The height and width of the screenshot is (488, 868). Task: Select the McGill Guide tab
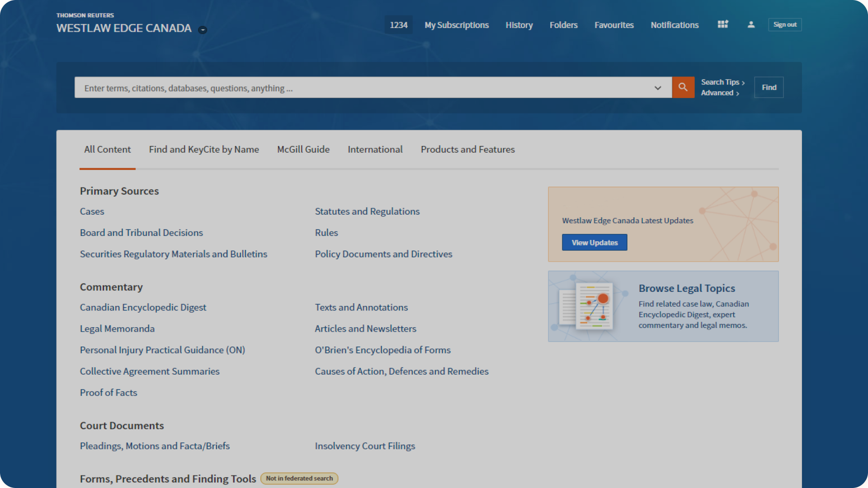303,150
